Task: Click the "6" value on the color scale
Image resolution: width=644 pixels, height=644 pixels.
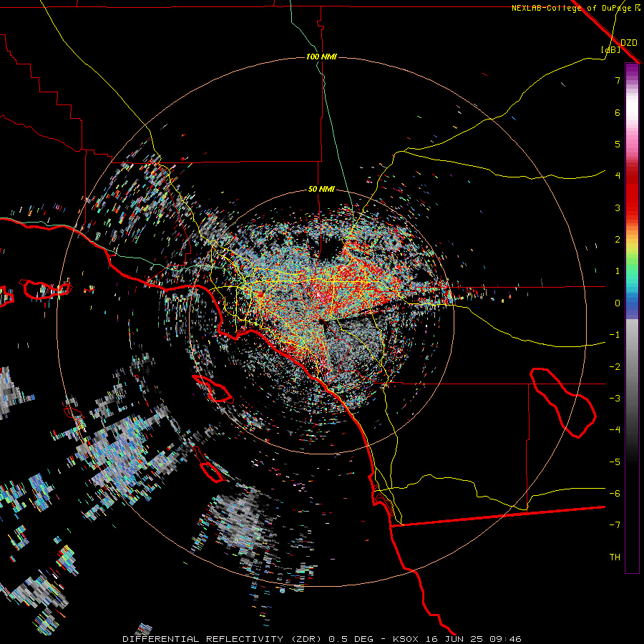Action: (618, 112)
